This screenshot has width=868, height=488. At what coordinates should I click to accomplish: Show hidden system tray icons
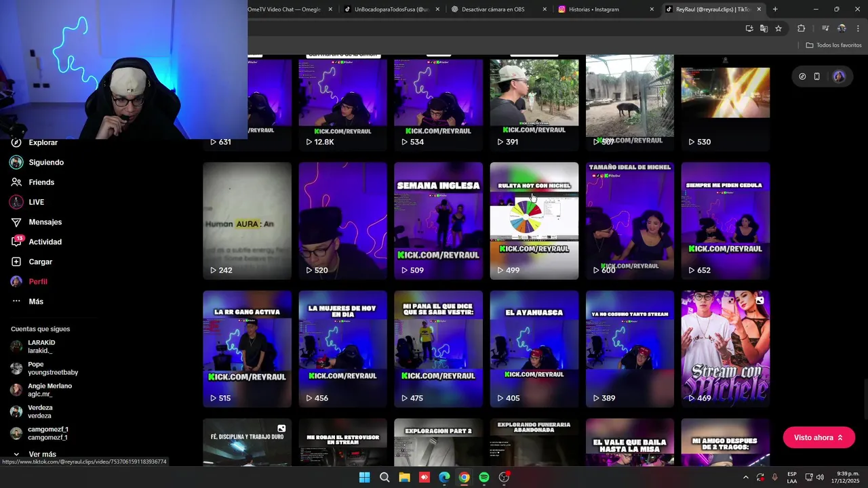[x=745, y=477]
